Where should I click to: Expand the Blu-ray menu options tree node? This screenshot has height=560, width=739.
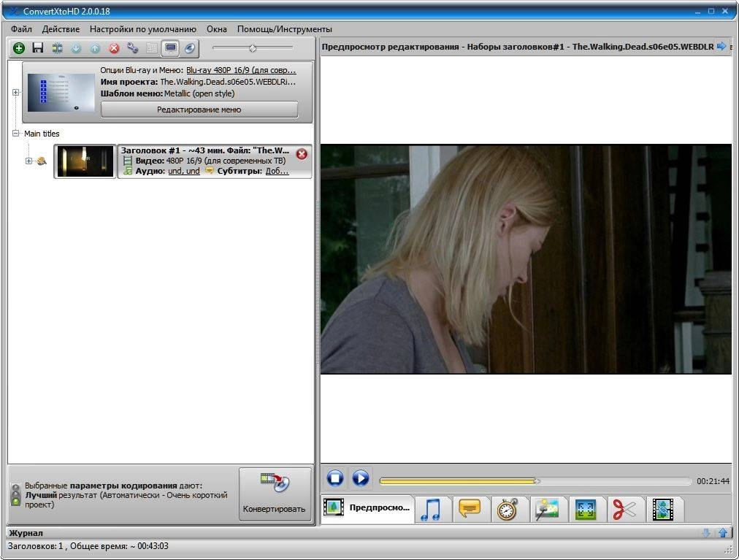[15, 93]
